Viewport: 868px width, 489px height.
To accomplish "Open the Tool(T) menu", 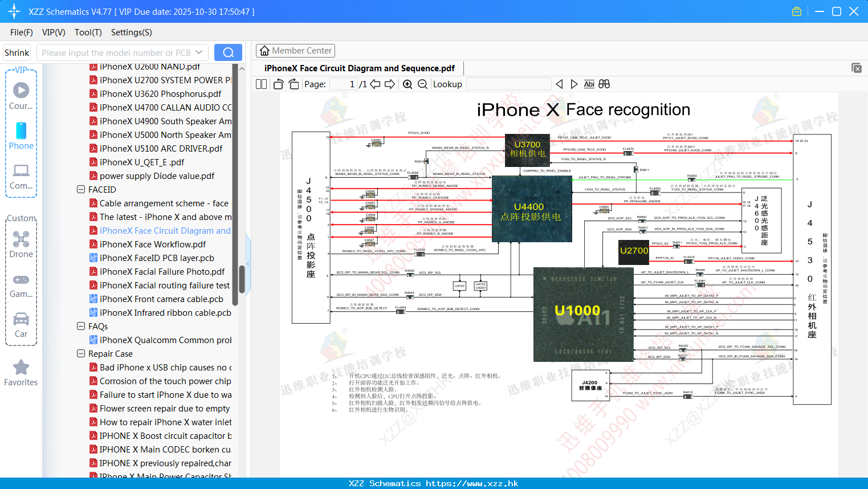I will point(88,32).
